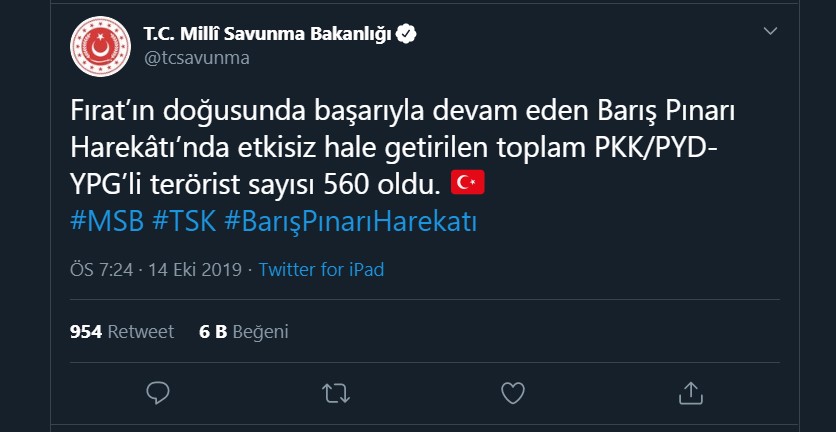Viewport: 836px width, 432px height.
Task: Open the Millî Savunma Bakanlığı profile avatar
Action: (x=100, y=46)
